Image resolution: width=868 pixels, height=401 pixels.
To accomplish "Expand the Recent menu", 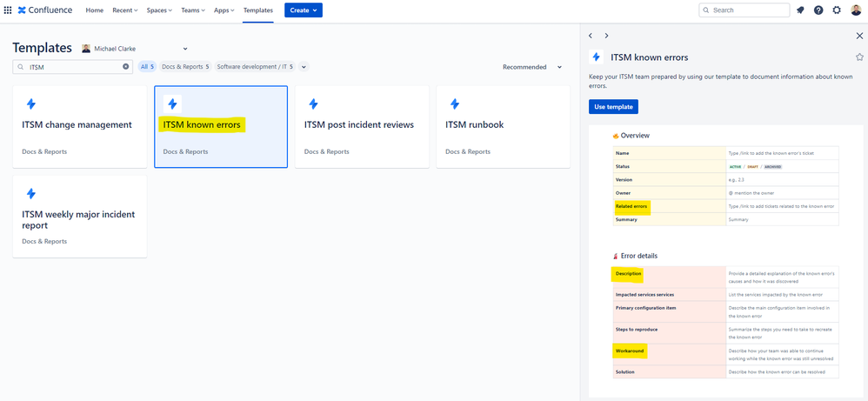I will (x=125, y=10).
